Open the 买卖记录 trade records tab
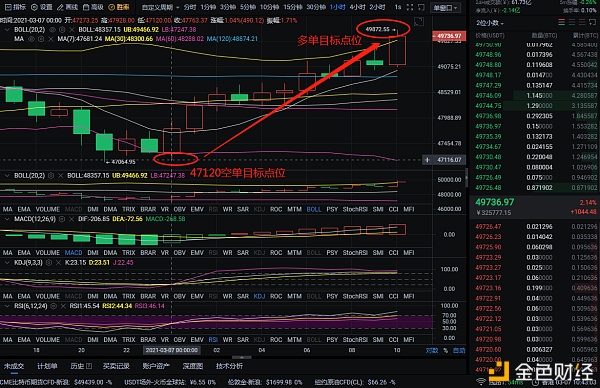Image resolution: width=600 pixels, height=388 pixels. point(117,366)
